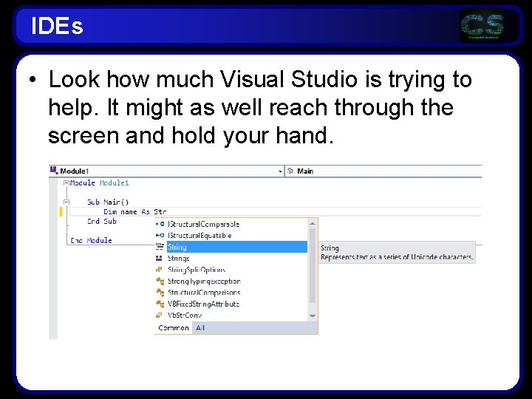Click the IStructuralComparable interface icon

[x=160, y=224]
